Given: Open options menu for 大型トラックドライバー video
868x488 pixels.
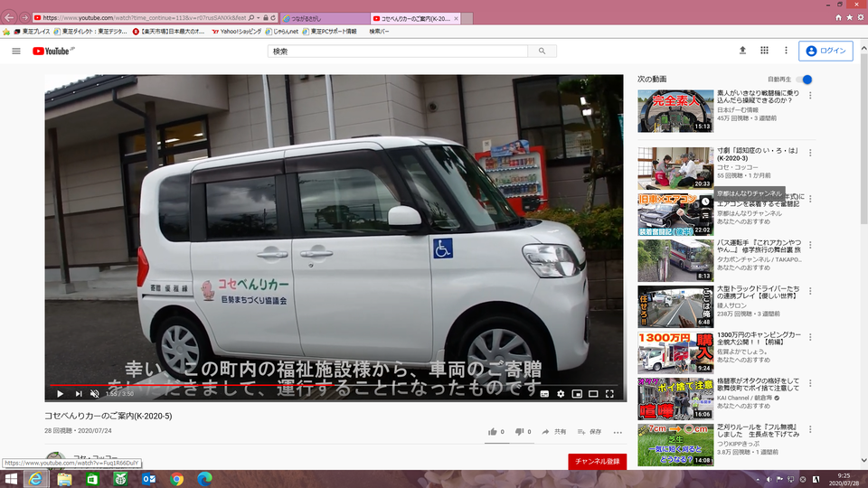Looking at the screenshot, I should pos(810,291).
